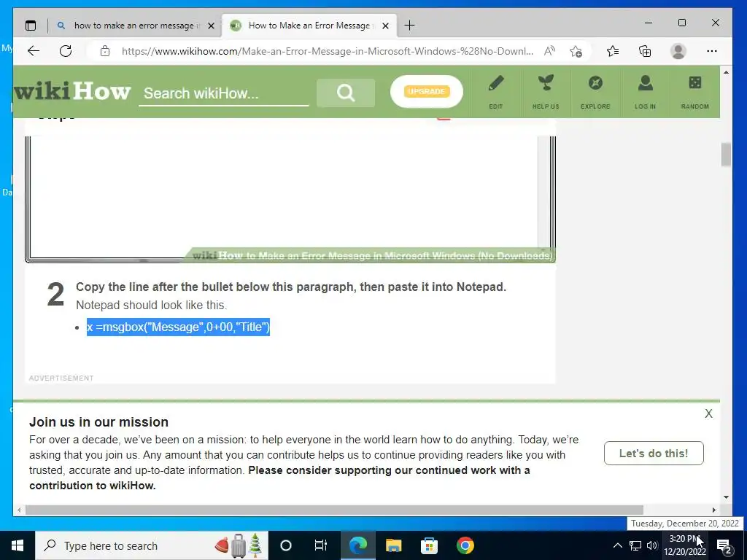Click the horizontal scroll left arrow
The image size is (747, 560).
pyautogui.click(x=18, y=510)
